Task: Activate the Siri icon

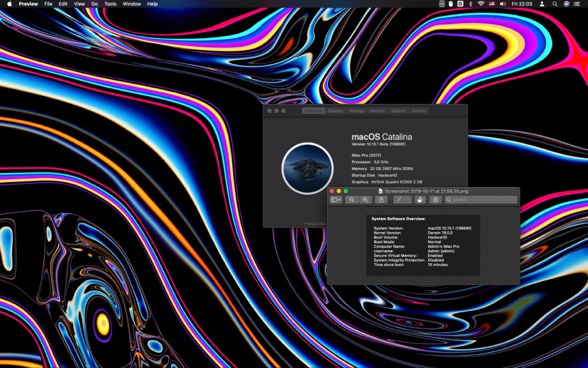Action: [x=567, y=4]
